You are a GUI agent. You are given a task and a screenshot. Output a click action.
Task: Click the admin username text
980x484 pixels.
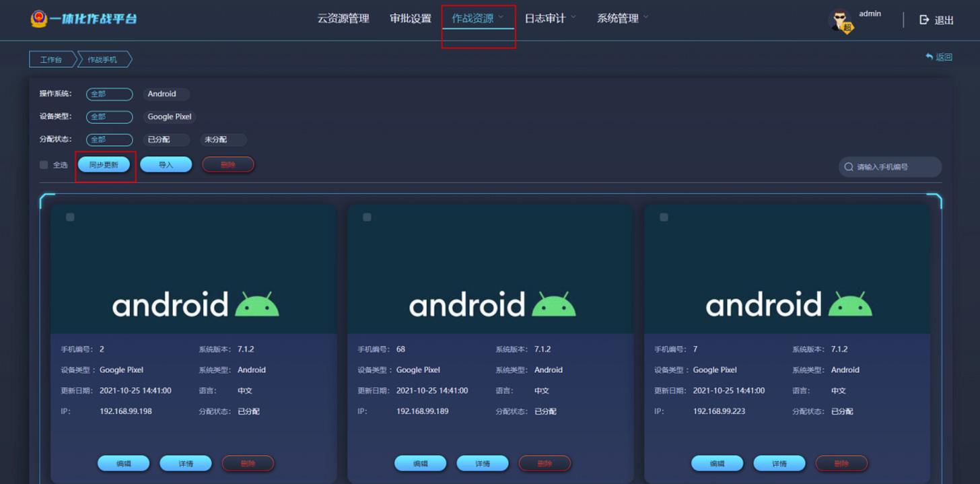point(870,13)
